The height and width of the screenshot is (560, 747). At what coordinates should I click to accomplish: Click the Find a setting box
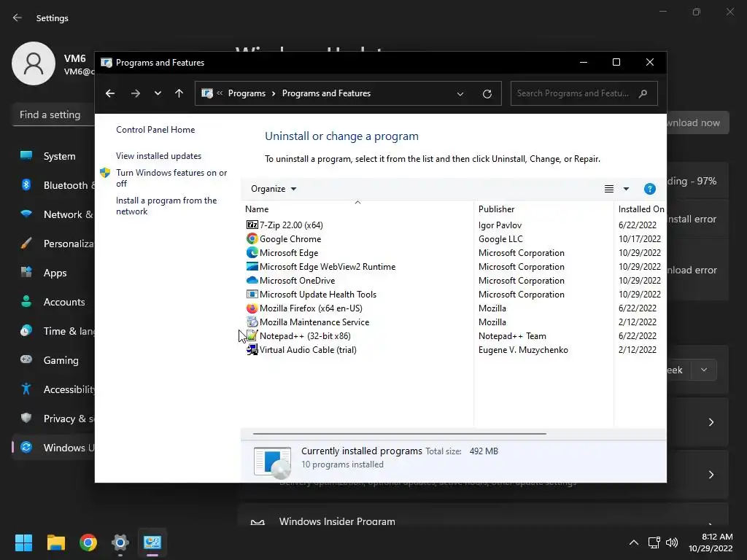(53, 114)
